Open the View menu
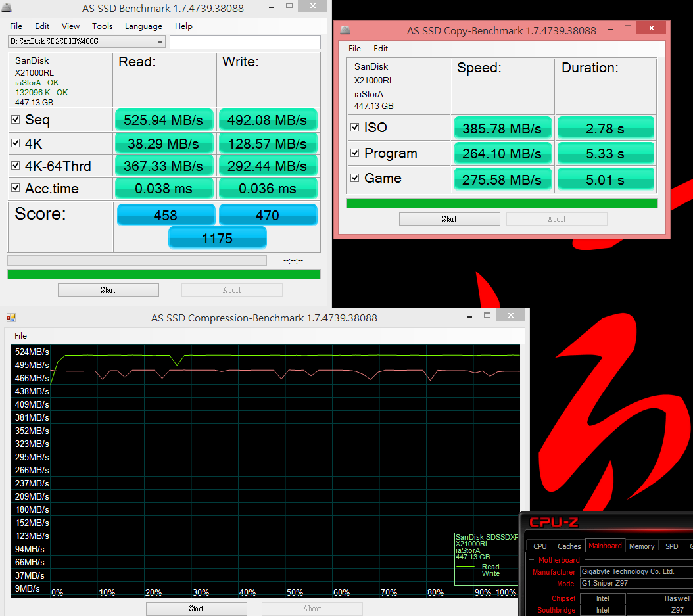The image size is (693, 616). coord(70,26)
